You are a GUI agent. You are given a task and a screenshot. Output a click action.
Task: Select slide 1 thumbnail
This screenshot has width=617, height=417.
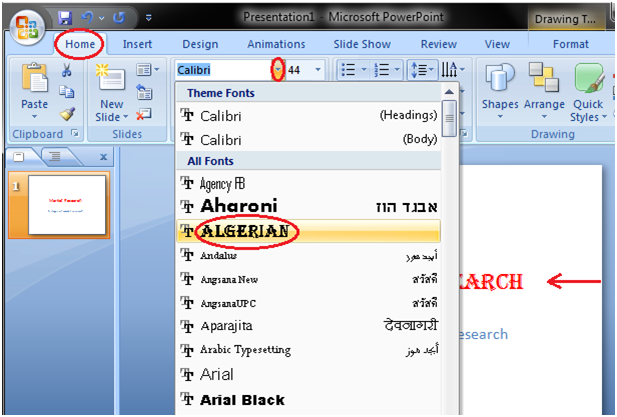tap(69, 206)
